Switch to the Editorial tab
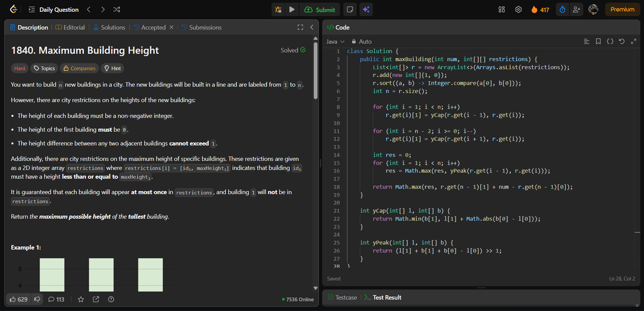The width and height of the screenshot is (644, 311). pos(70,27)
